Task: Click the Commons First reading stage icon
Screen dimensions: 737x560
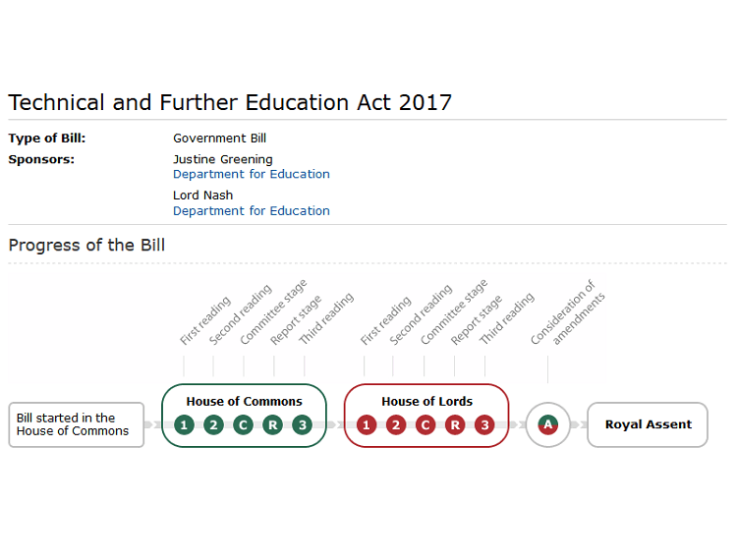Action: point(184,424)
